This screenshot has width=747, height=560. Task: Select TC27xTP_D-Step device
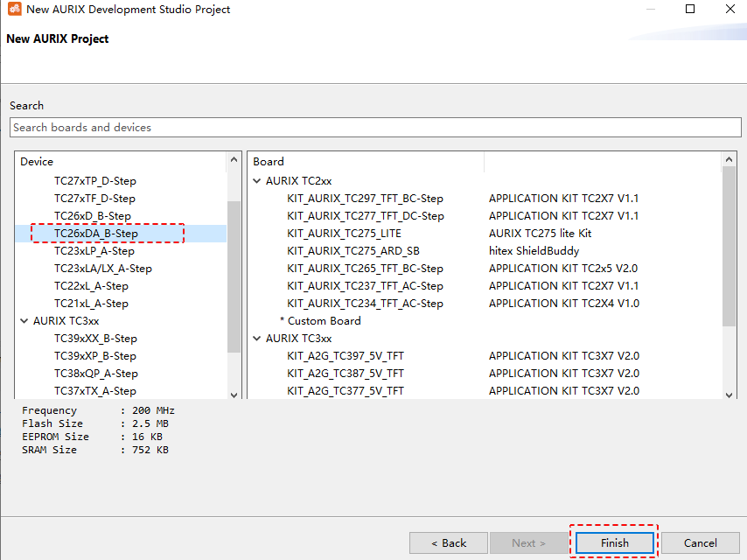[95, 181]
